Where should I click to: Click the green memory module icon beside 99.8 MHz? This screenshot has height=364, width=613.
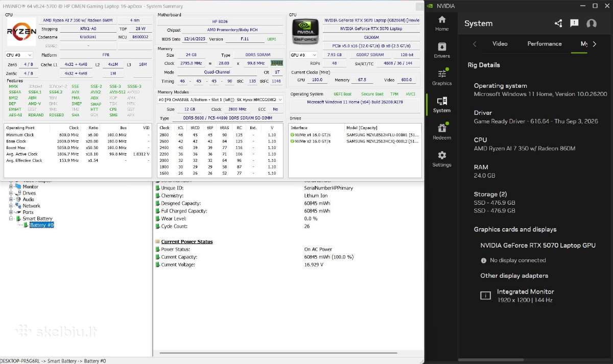[x=276, y=63]
